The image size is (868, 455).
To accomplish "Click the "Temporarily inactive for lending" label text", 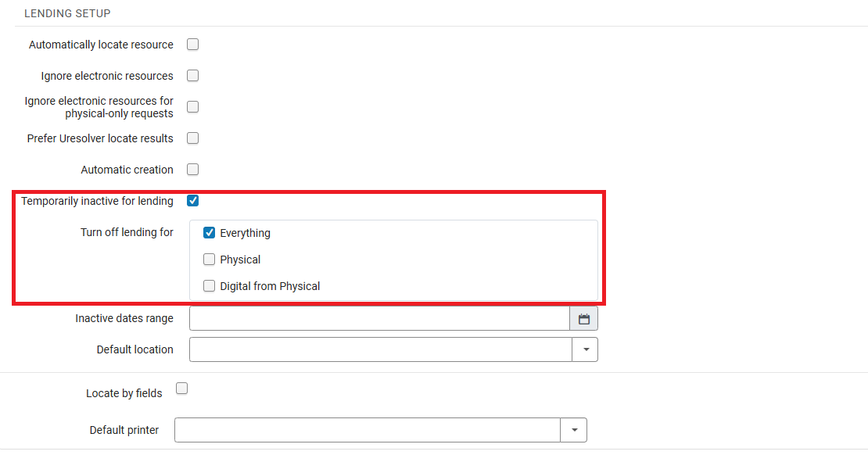I will 97,201.
